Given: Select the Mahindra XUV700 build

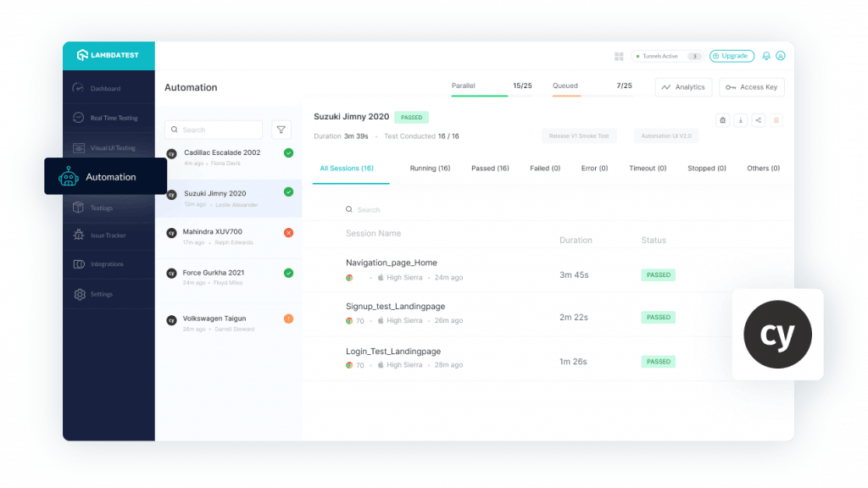Looking at the screenshot, I should pyautogui.click(x=212, y=231).
